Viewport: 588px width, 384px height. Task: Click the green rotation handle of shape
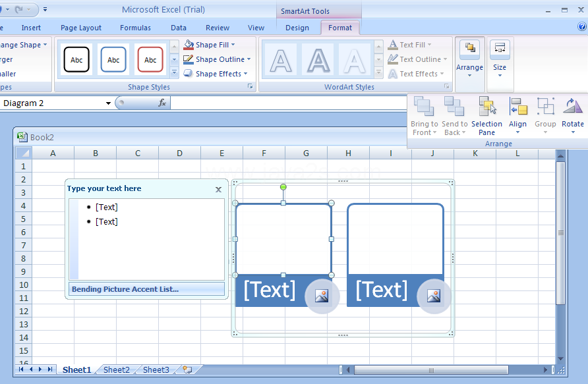tap(283, 186)
